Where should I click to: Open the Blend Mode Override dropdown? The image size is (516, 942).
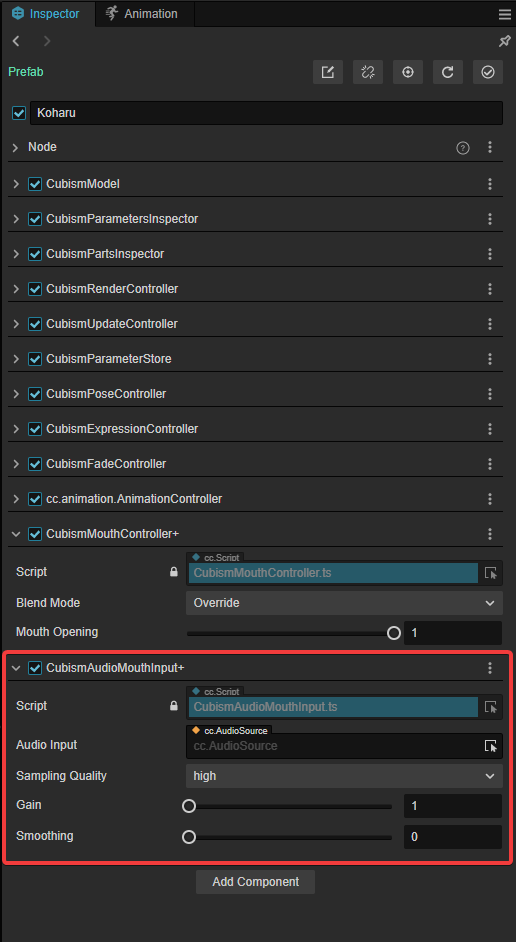(344, 603)
